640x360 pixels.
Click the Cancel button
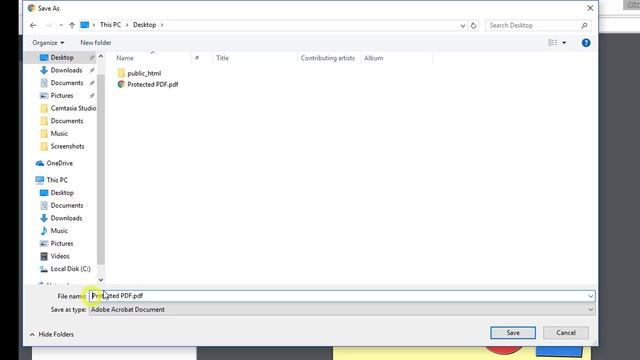pos(566,333)
